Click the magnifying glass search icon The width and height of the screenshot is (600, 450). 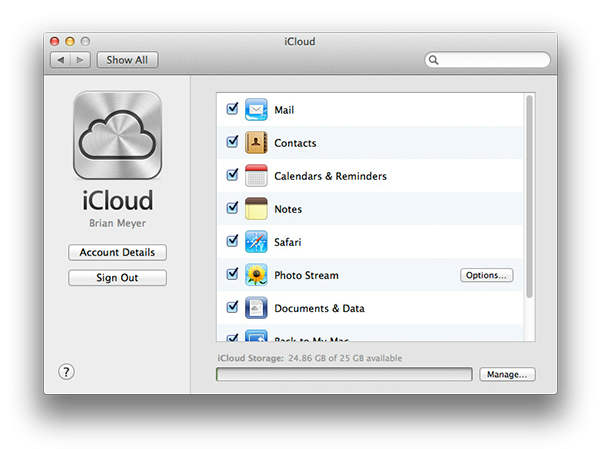coord(433,60)
